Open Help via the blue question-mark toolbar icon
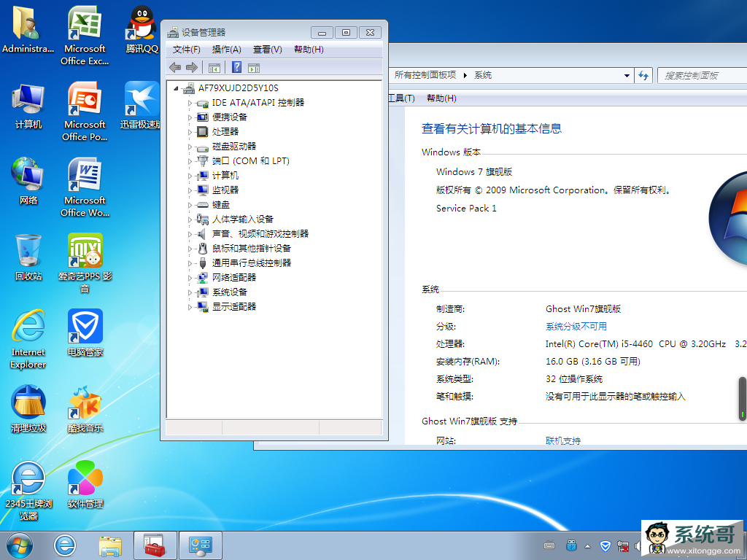Screen dimensions: 747x560 pos(237,68)
